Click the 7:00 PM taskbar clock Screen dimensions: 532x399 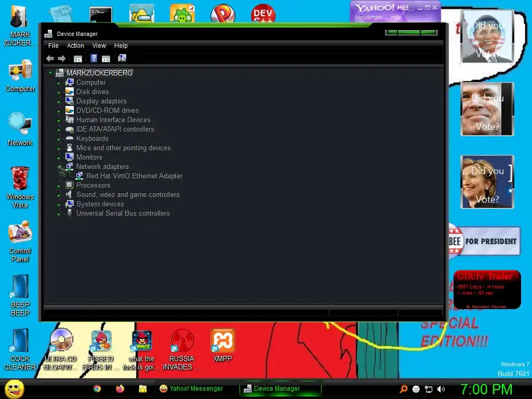pyautogui.click(x=486, y=389)
